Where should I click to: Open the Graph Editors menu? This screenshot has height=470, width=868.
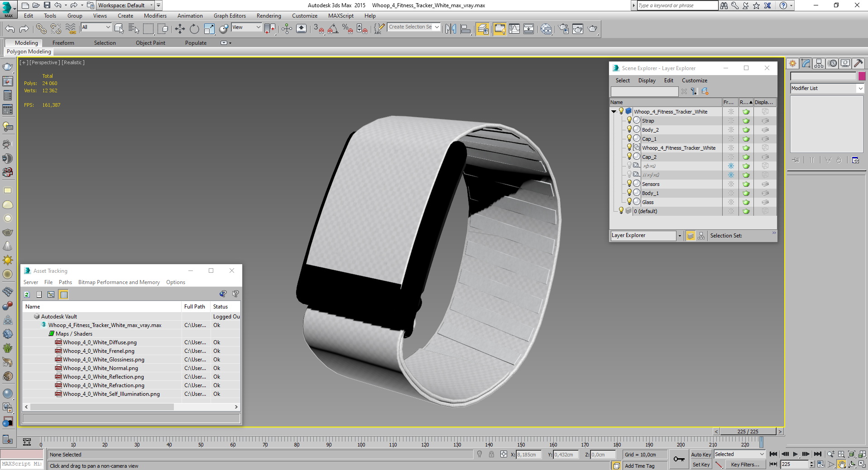[x=230, y=16]
